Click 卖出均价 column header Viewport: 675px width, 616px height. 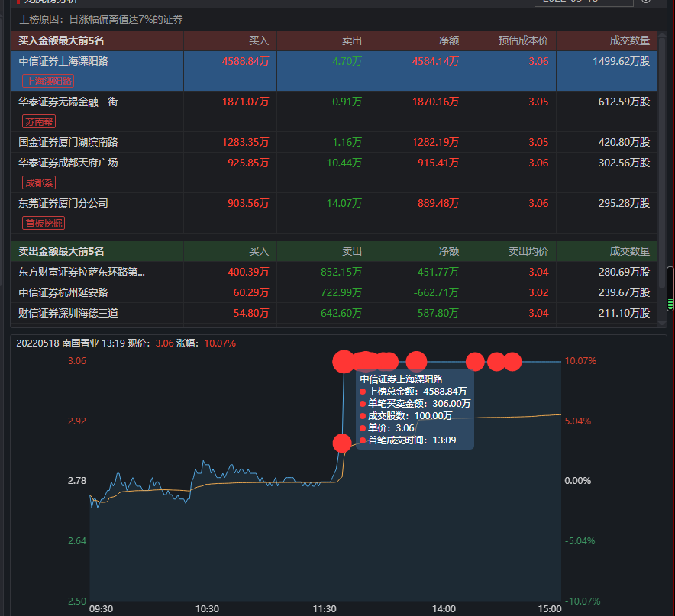click(528, 251)
